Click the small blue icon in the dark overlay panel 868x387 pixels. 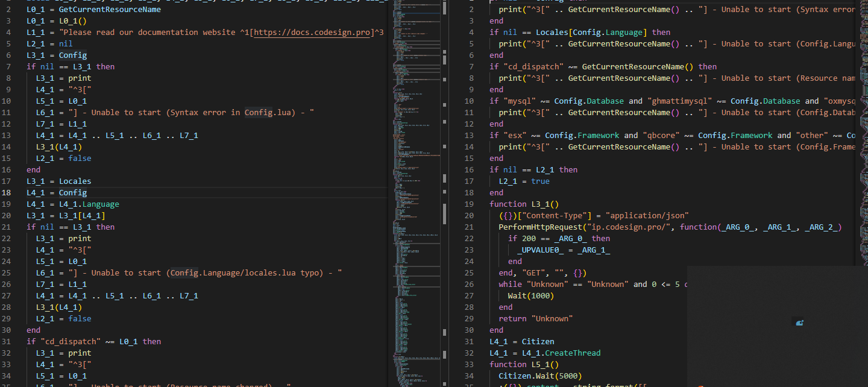tap(799, 322)
